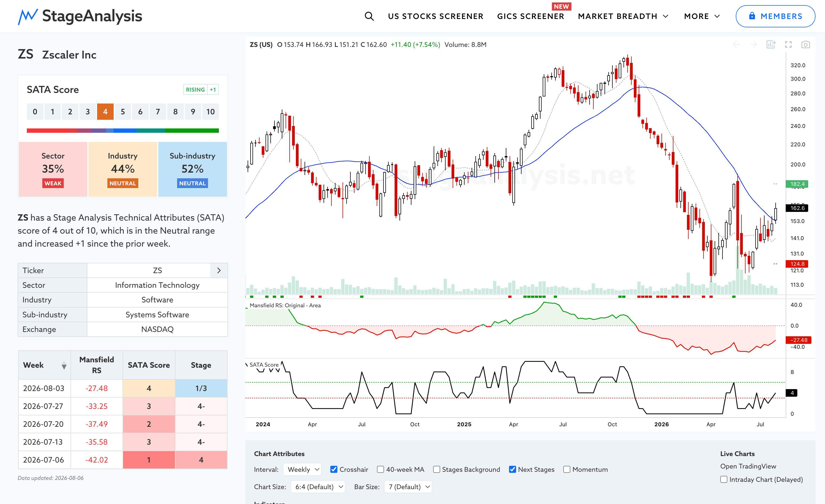825x504 pixels.
Task: Click the NASDAQ exchange cell
Action: coord(157,329)
